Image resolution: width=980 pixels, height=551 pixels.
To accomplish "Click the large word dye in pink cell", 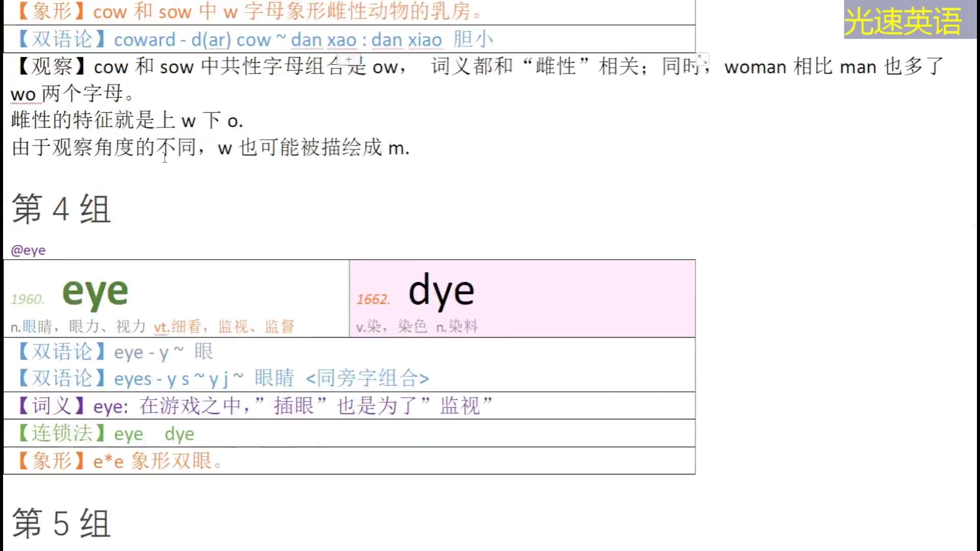I will [442, 291].
